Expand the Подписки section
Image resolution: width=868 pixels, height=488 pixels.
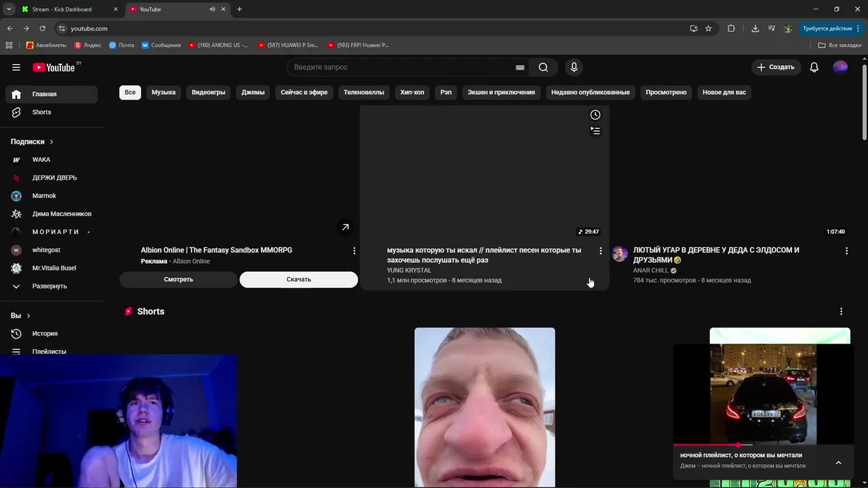tap(32, 142)
